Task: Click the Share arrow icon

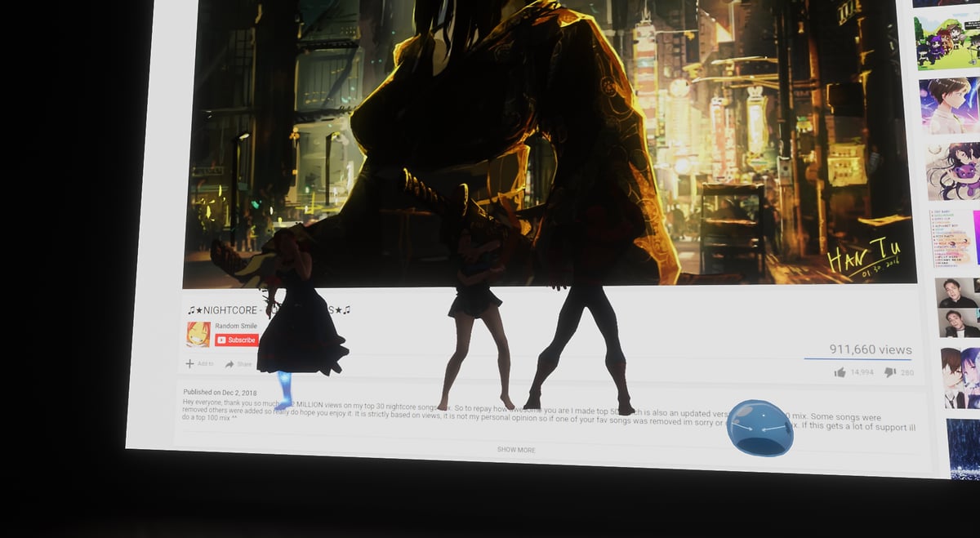Action: coord(230,364)
